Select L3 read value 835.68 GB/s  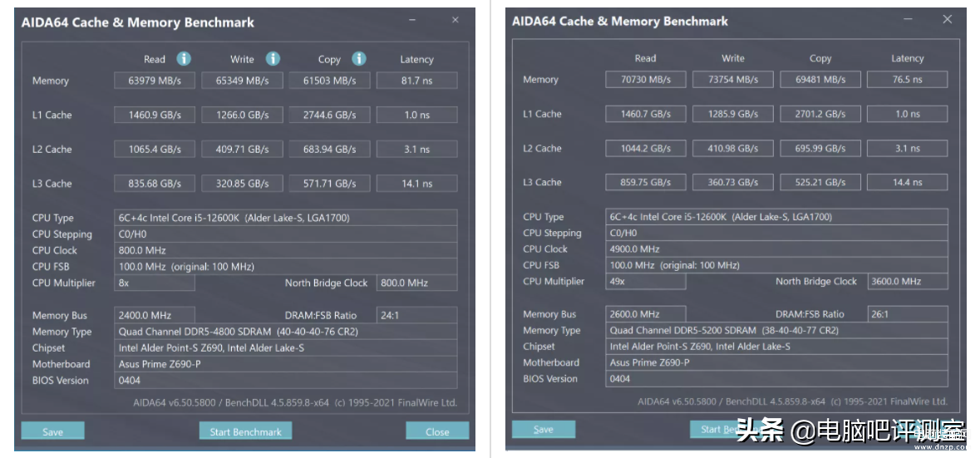click(x=155, y=184)
